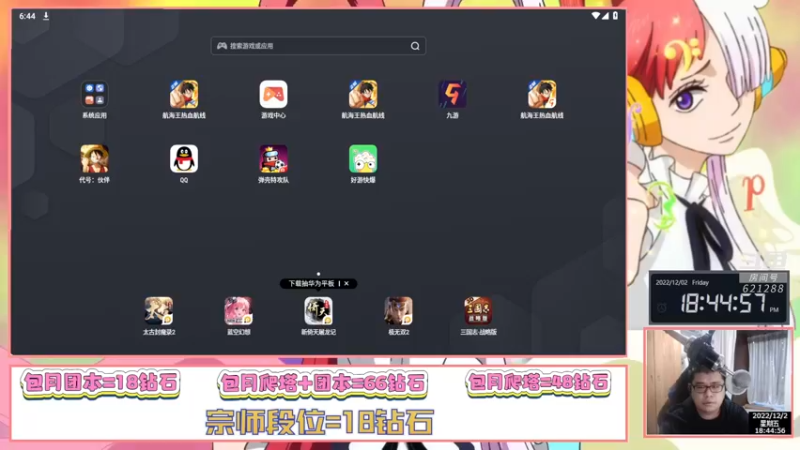The height and width of the screenshot is (450, 800).
Task: Click the 6:44 status bar time
Action: tap(27, 16)
